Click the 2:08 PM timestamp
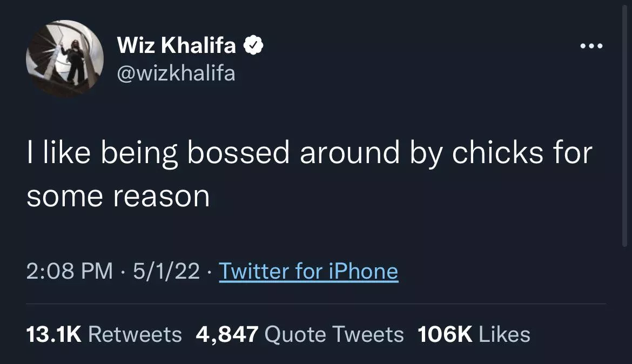The height and width of the screenshot is (364, 632). (70, 271)
